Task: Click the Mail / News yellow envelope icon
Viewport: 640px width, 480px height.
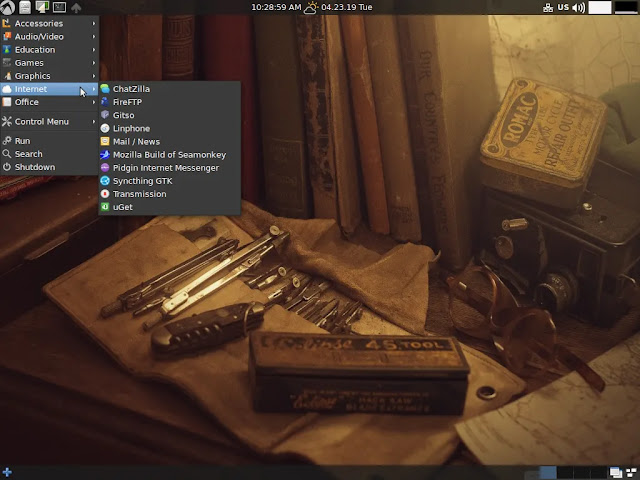Action: 105,141
